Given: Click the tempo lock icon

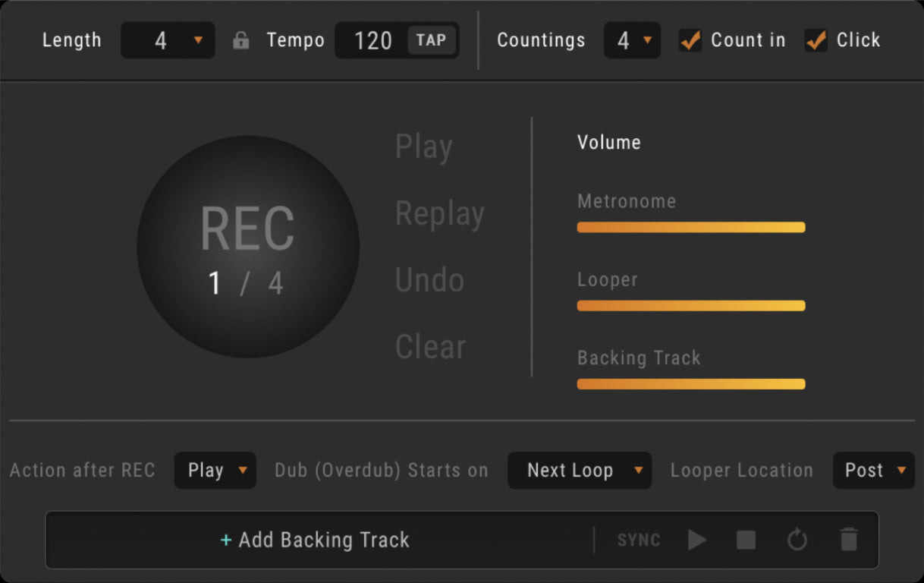Looking at the screenshot, I should pos(241,40).
